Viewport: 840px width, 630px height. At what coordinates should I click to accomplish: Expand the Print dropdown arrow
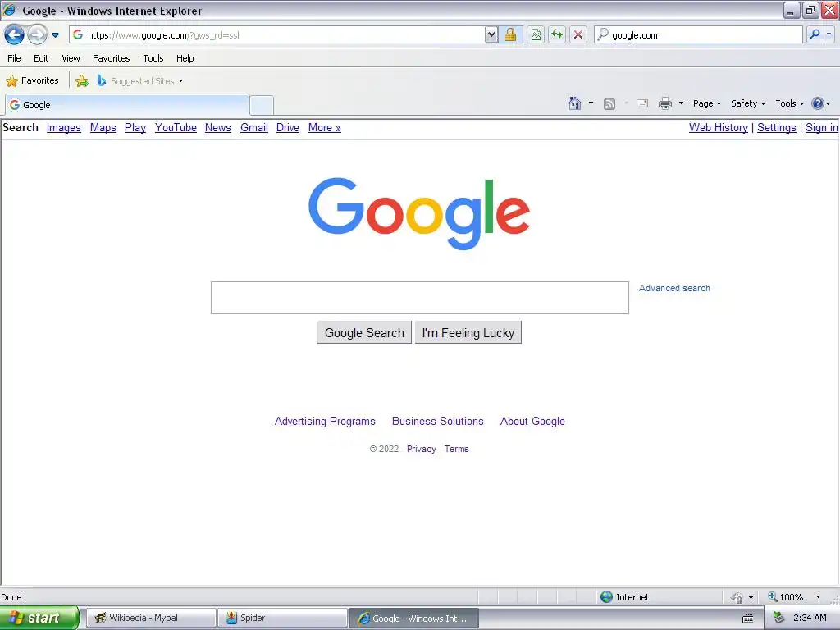click(681, 103)
